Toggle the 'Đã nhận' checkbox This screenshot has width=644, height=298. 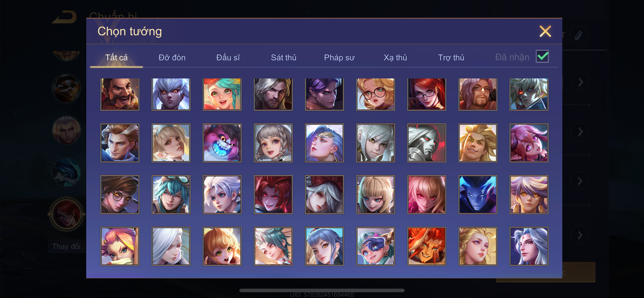click(542, 56)
